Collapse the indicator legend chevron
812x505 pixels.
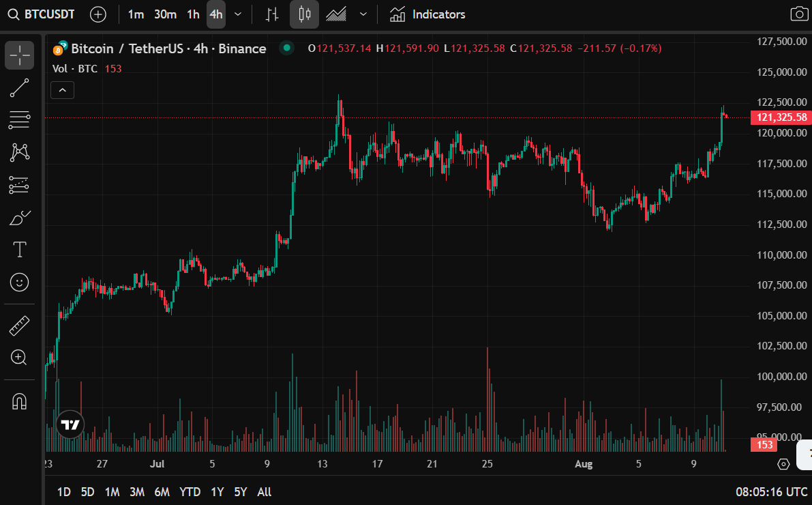point(62,90)
